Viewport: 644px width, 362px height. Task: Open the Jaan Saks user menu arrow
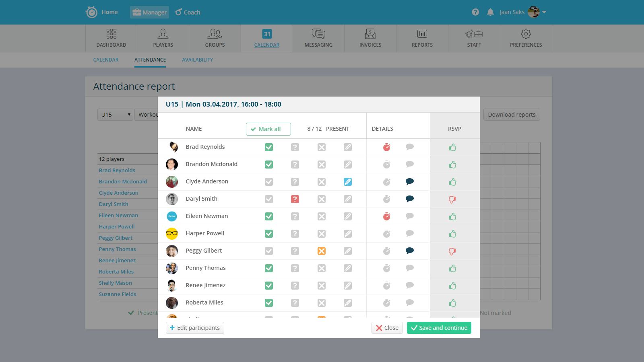(544, 12)
